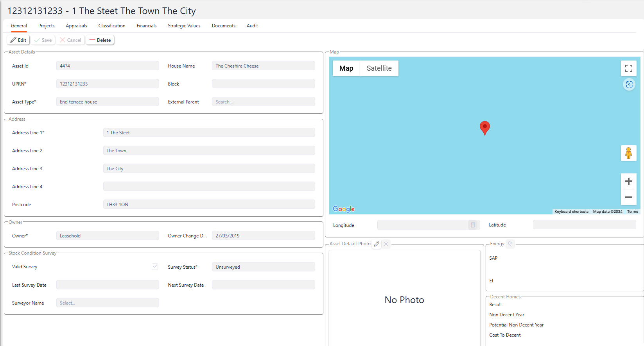Screen dimensions: 644x346
Task: Open the Financials tab
Action: (147, 26)
